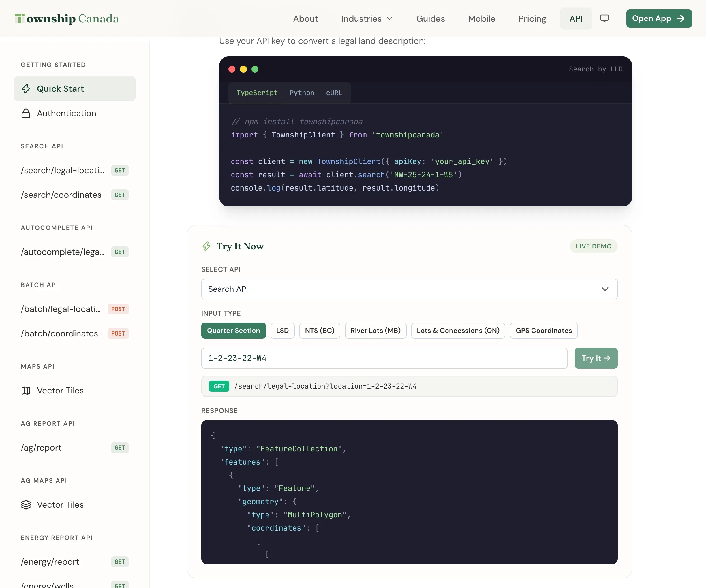The height and width of the screenshot is (588, 706).
Task: Click the lock icon beside Authentication
Action: 26,113
